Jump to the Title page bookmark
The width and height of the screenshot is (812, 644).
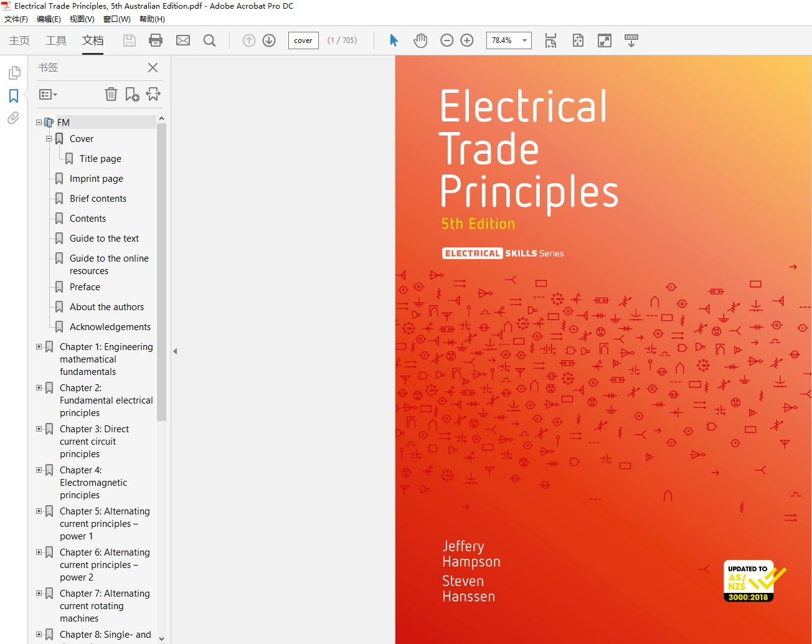pos(100,159)
